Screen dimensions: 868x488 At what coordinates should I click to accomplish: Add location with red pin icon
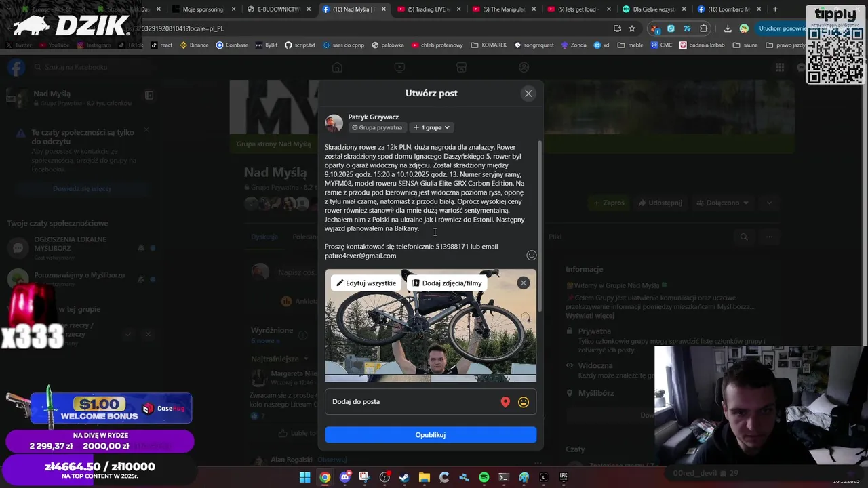coord(505,402)
